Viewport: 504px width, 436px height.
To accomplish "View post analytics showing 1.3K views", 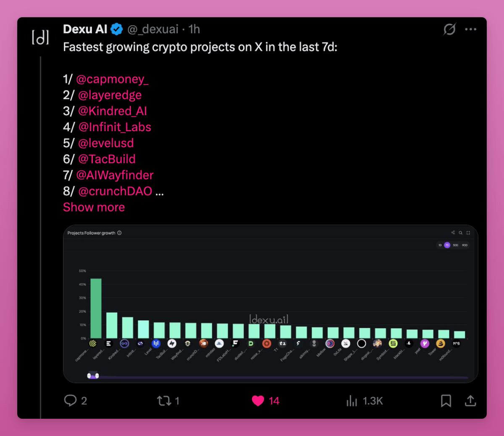I will pyautogui.click(x=352, y=401).
